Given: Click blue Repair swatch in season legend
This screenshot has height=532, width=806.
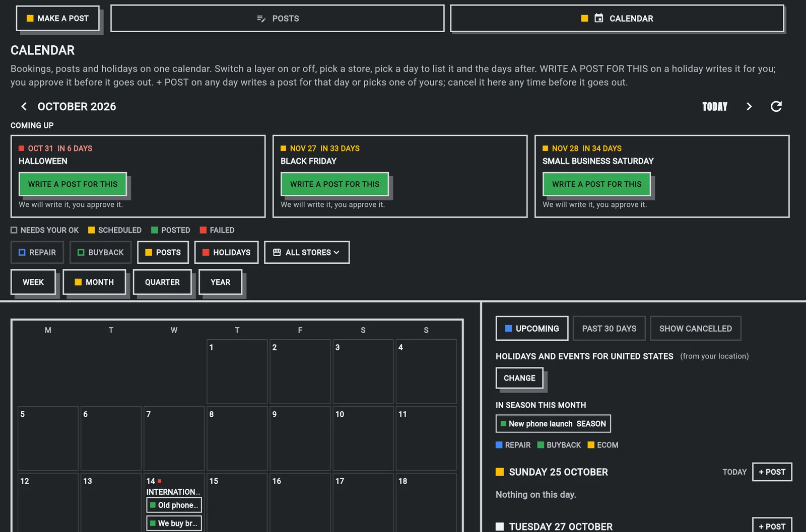Looking at the screenshot, I should click(499, 445).
